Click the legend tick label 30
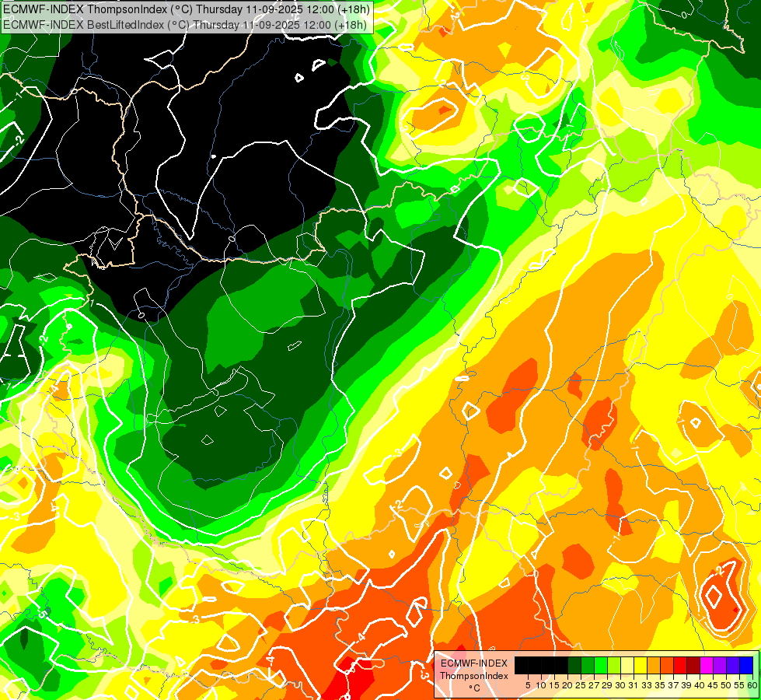The image size is (761, 700). [620, 685]
